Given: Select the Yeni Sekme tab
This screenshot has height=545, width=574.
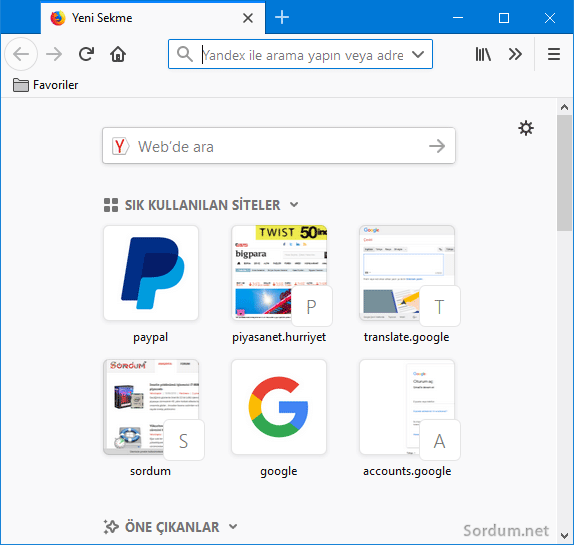Looking at the screenshot, I should [x=153, y=18].
